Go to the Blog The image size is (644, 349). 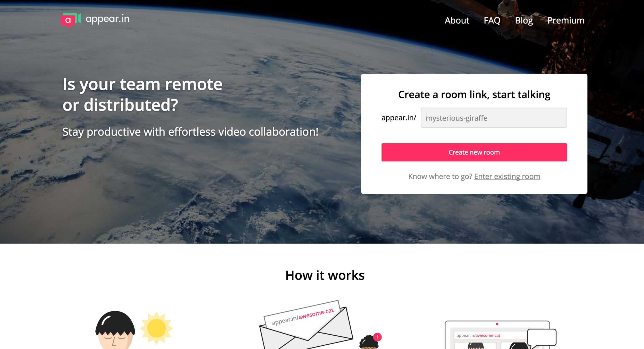click(x=524, y=20)
